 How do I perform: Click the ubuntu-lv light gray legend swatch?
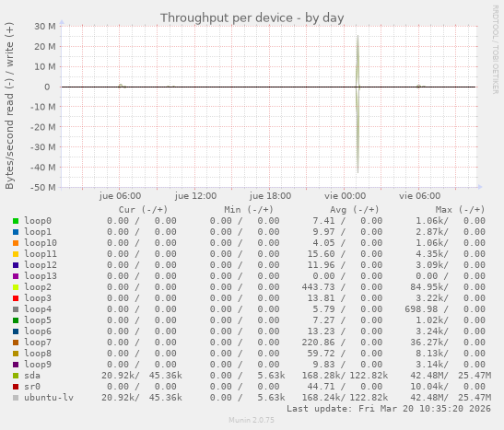pyautogui.click(x=16, y=398)
